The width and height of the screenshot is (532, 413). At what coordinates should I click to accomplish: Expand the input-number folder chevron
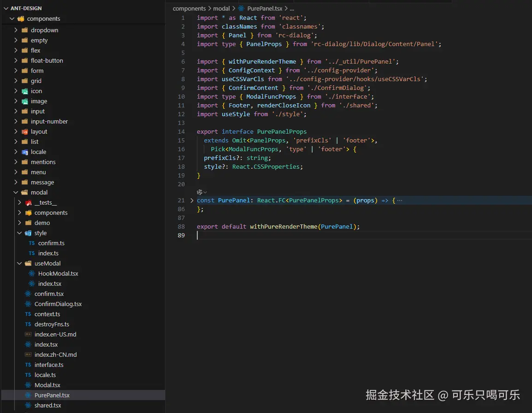[x=16, y=121]
